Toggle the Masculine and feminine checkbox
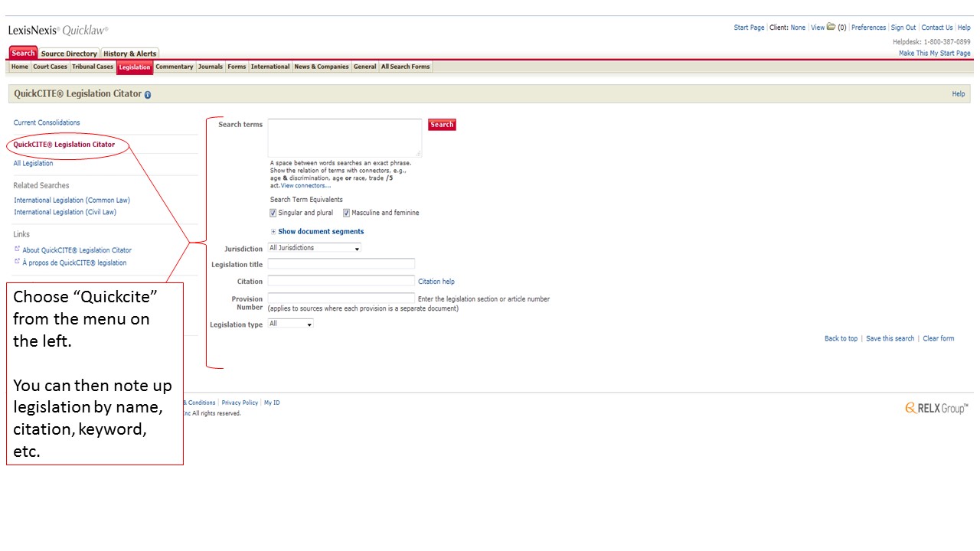Image resolution: width=980 pixels, height=551 pixels. click(x=346, y=213)
